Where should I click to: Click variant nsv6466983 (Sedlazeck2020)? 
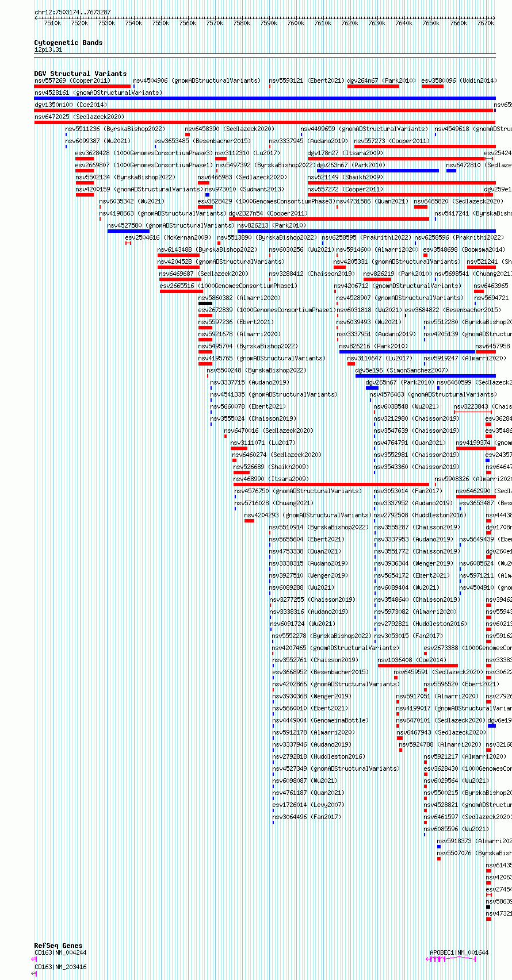[x=242, y=177]
